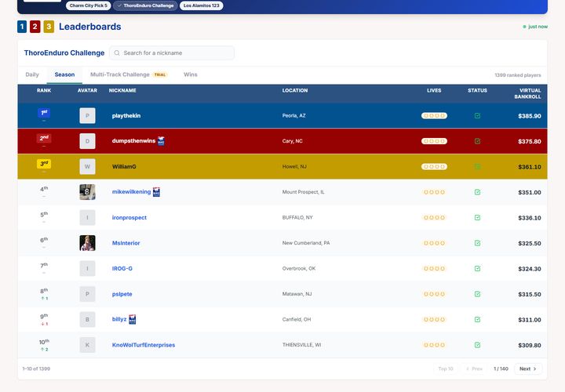The image size is (565, 392).
Task: Click MsInterior's avatar photo thumbnail
Action: [x=87, y=243]
